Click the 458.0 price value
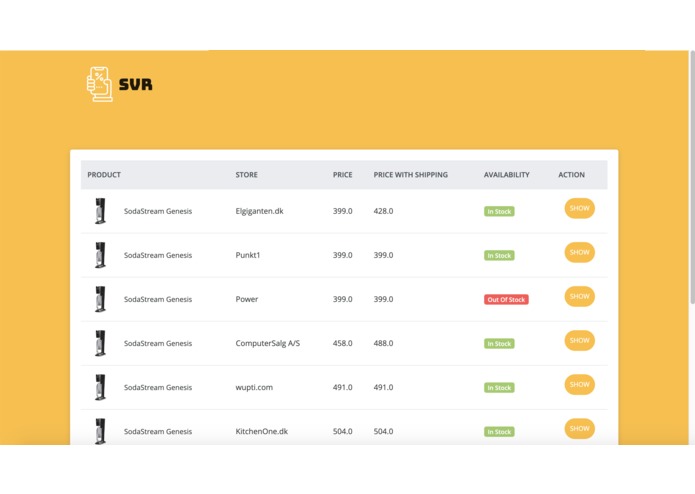Image resolution: width=695 pixels, height=494 pixels. point(343,343)
